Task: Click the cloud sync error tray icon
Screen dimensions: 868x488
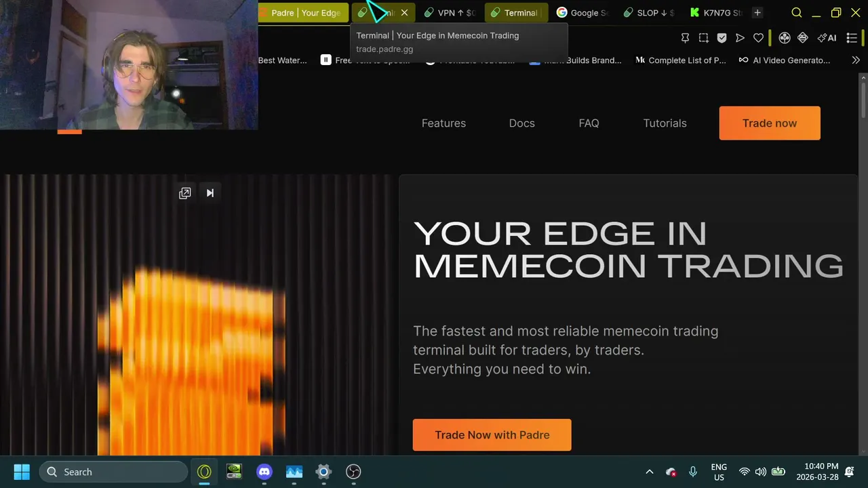Action: pyautogui.click(x=671, y=472)
